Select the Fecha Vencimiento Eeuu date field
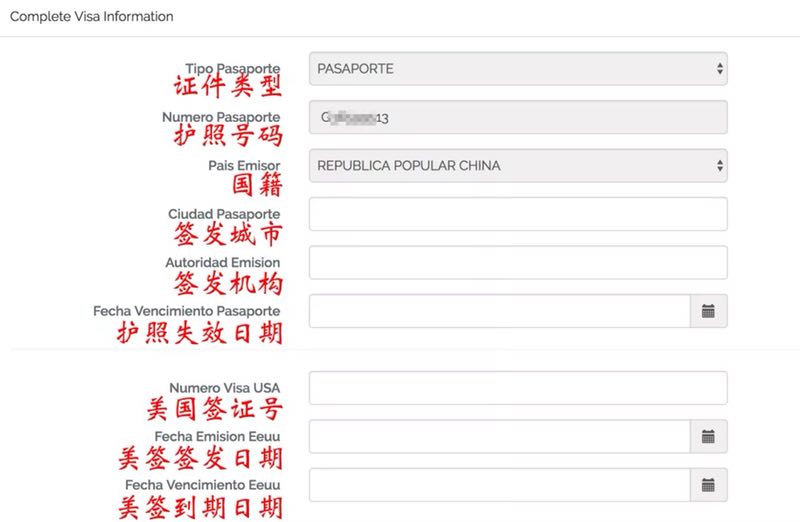Viewport: 800px width, 522px height. click(499, 485)
